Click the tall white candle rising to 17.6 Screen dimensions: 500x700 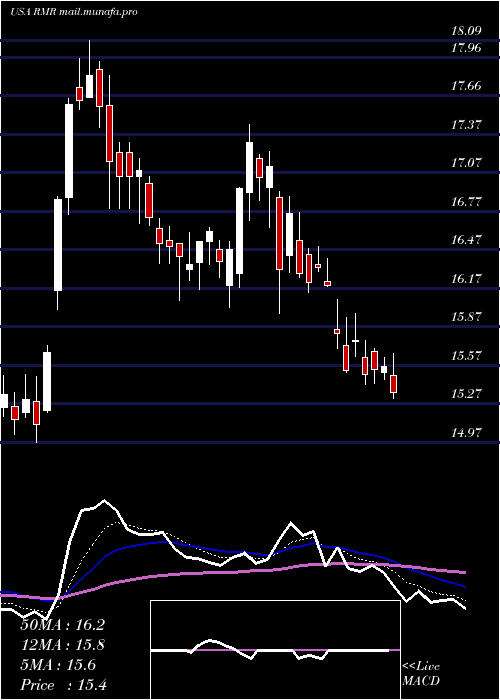69,151
